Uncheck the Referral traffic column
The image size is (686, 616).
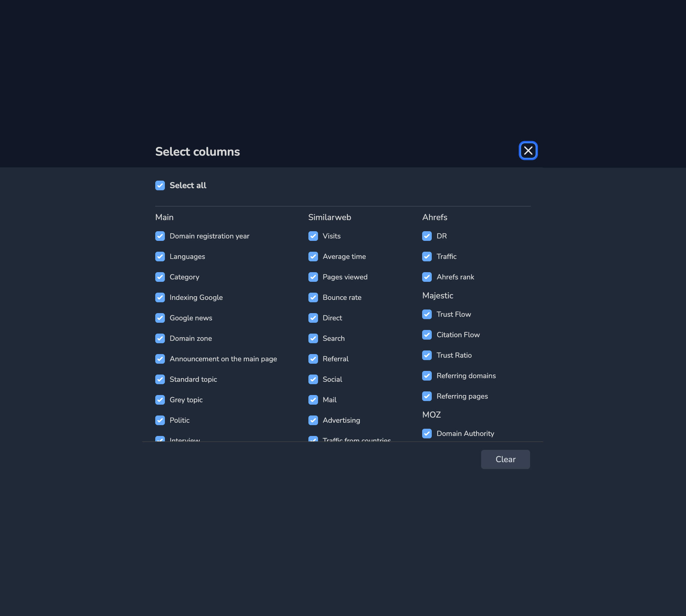[x=313, y=359]
